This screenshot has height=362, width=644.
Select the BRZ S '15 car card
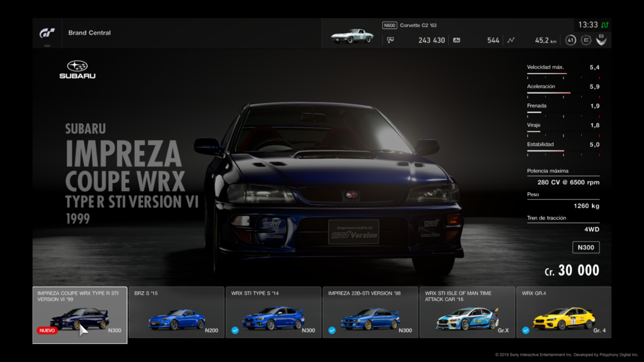point(177,312)
